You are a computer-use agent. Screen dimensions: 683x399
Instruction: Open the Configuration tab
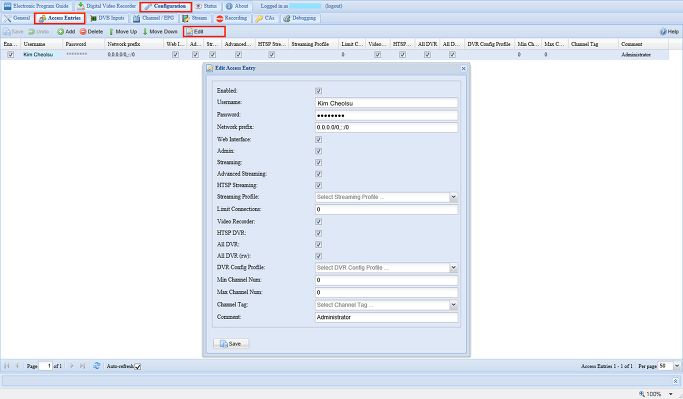(x=166, y=6)
